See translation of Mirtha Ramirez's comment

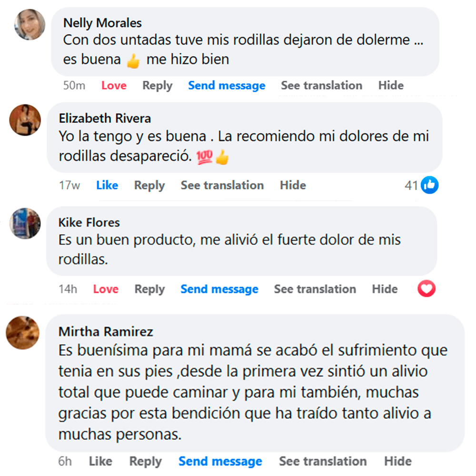323,461
